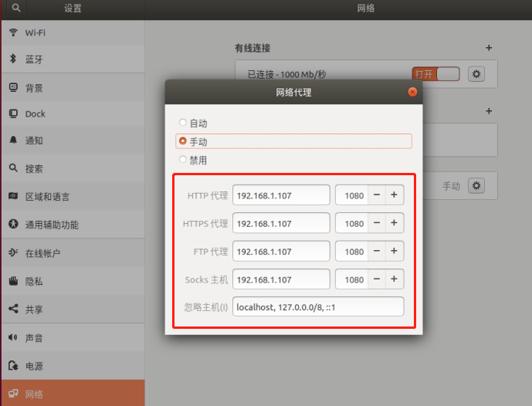Select the 自动 proxy radio button

(182, 122)
